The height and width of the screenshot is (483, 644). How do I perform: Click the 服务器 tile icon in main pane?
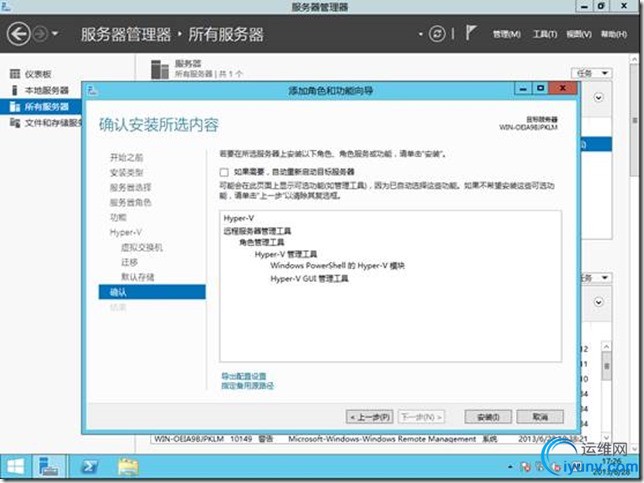point(160,69)
